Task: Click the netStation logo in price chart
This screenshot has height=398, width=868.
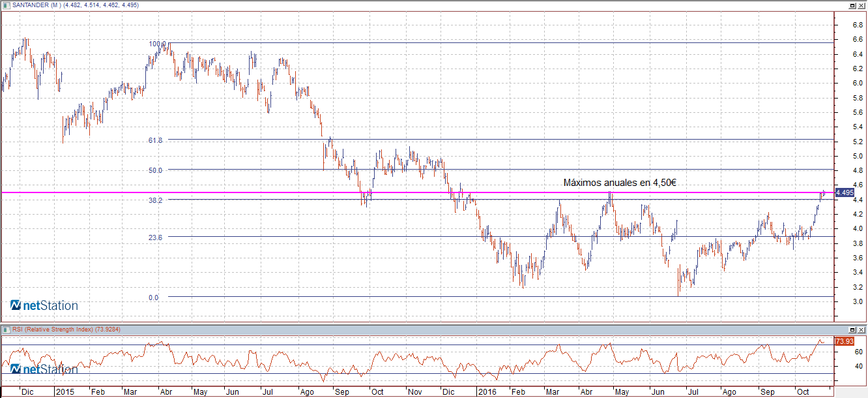Action: [x=44, y=305]
